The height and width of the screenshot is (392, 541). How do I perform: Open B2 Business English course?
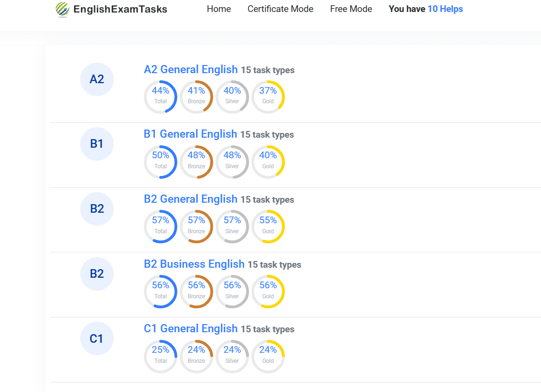(x=194, y=264)
